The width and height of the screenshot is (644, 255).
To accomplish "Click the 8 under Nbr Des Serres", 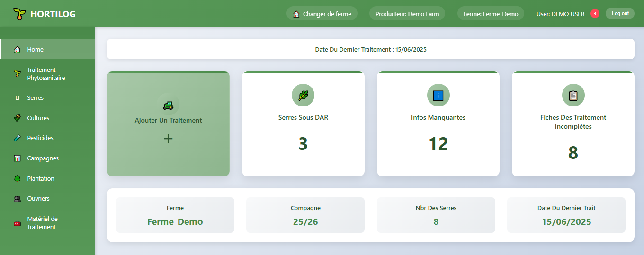I will 436,221.
